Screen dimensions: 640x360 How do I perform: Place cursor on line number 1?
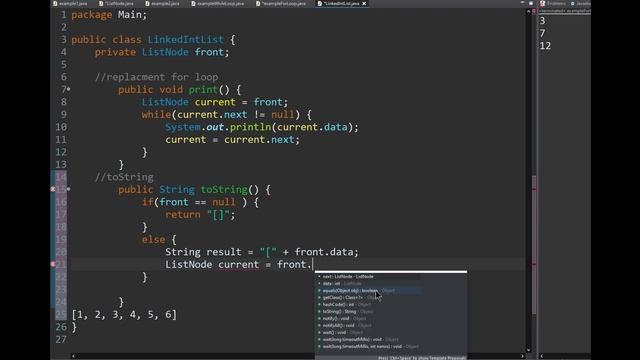pyautogui.click(x=63, y=15)
